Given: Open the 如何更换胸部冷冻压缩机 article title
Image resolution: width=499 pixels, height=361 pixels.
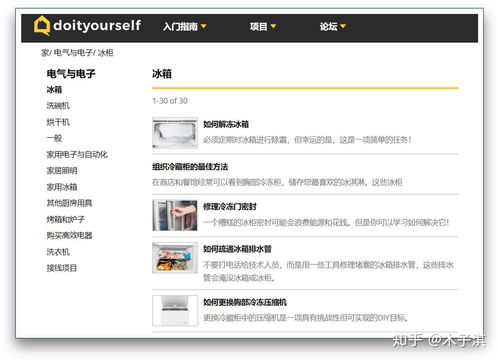Looking at the screenshot, I should (x=245, y=302).
